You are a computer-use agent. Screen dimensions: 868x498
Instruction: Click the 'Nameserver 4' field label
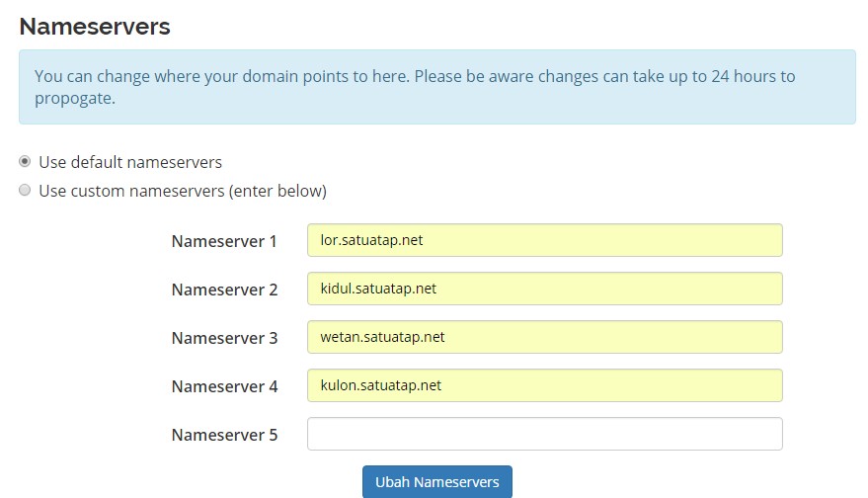click(224, 386)
